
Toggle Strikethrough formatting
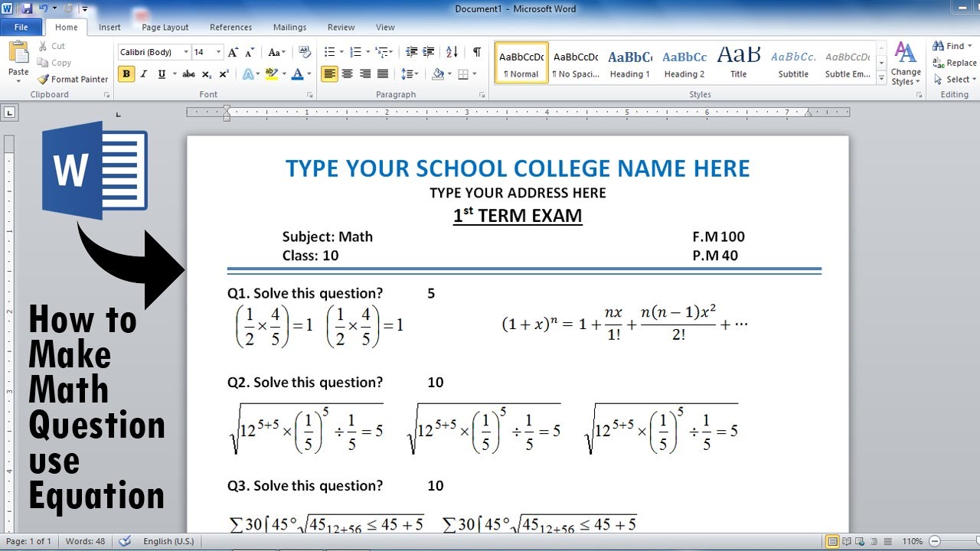[188, 74]
